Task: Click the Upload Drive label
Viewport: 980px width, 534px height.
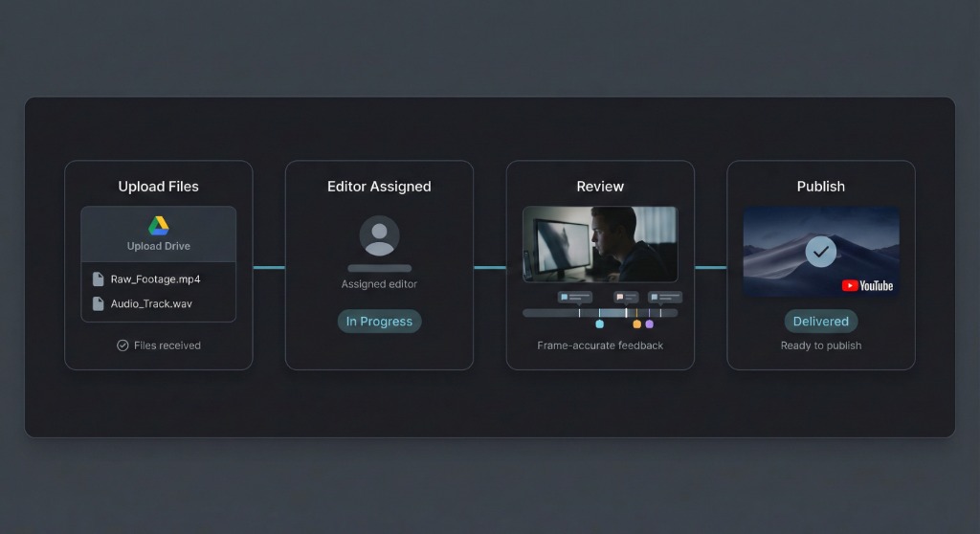Action: [159, 246]
